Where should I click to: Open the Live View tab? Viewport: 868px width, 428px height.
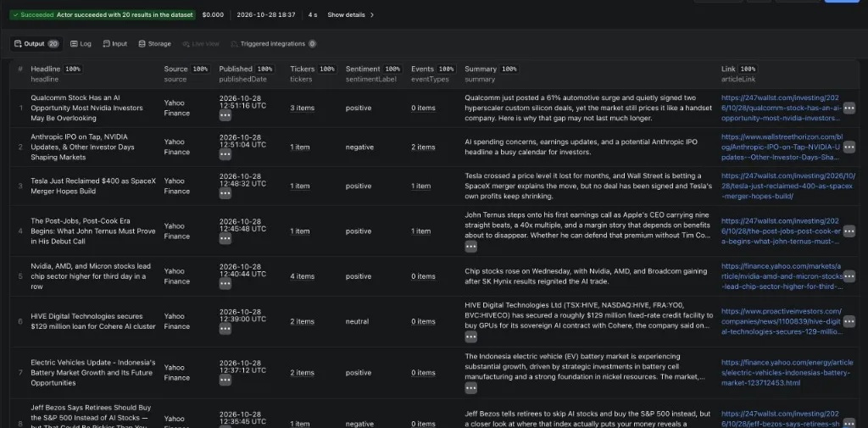click(x=200, y=44)
